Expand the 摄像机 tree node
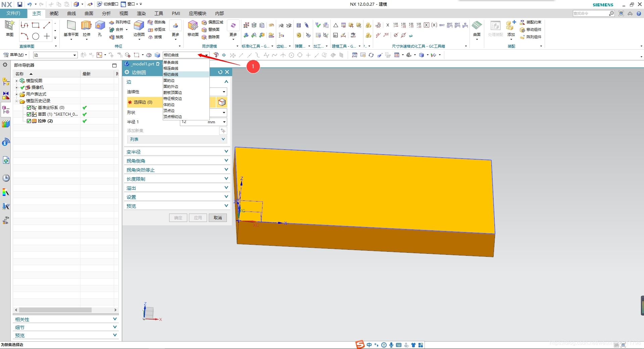644x349 pixels. 16,88
